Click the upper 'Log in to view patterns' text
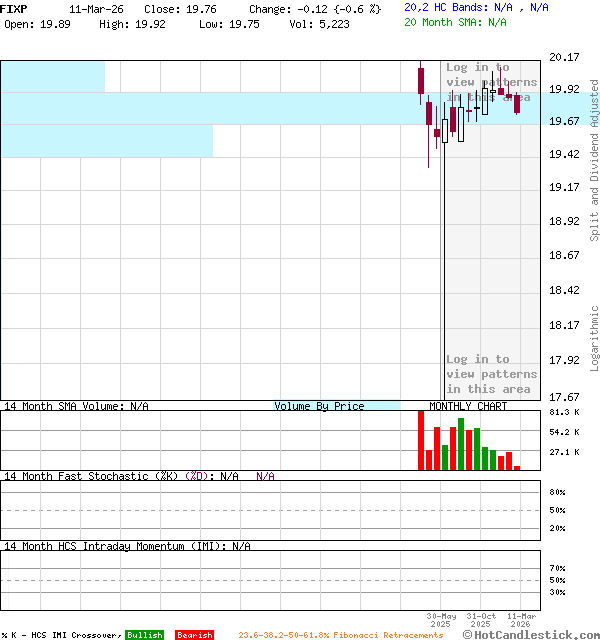 (491, 82)
